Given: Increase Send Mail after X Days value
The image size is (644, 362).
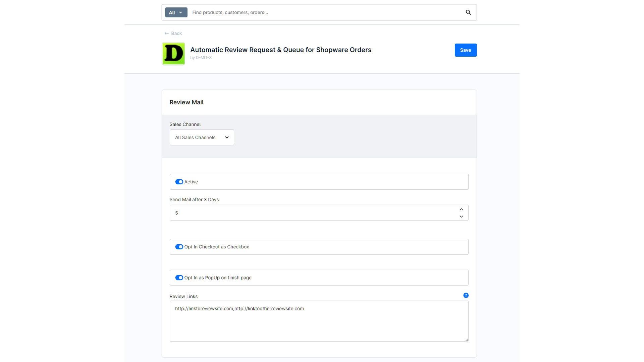Looking at the screenshot, I should pos(461,209).
